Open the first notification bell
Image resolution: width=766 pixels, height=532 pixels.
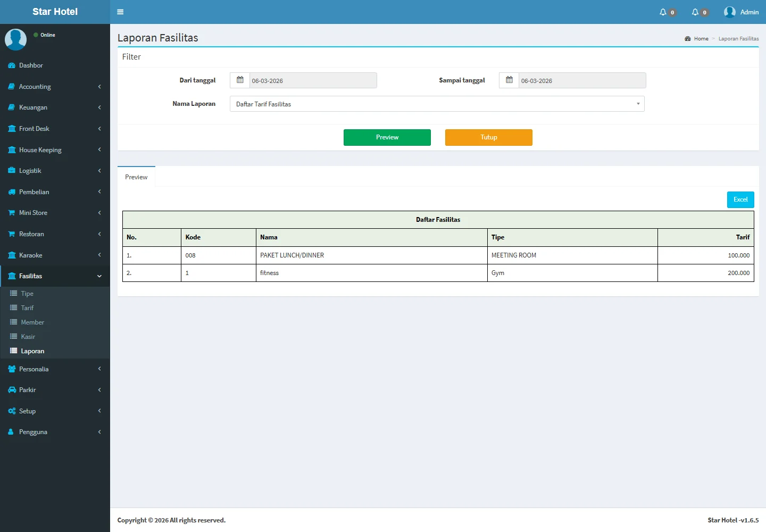pyautogui.click(x=663, y=12)
